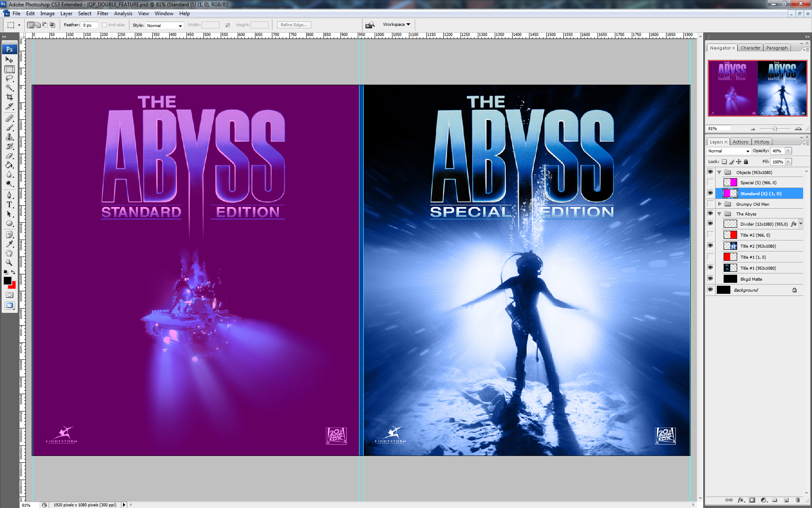The width and height of the screenshot is (812, 508).
Task: Select the Healing Brush tool
Action: point(9,118)
